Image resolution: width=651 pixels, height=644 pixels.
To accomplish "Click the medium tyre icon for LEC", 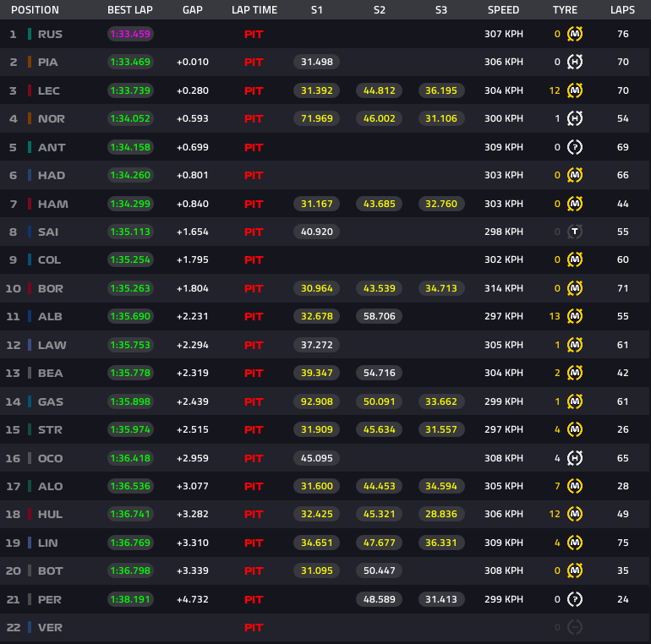I will point(575,90).
